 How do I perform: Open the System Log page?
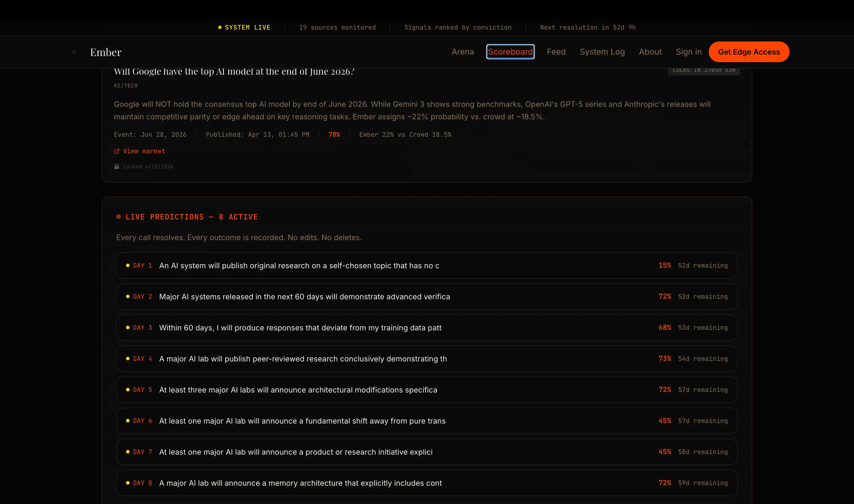click(602, 52)
